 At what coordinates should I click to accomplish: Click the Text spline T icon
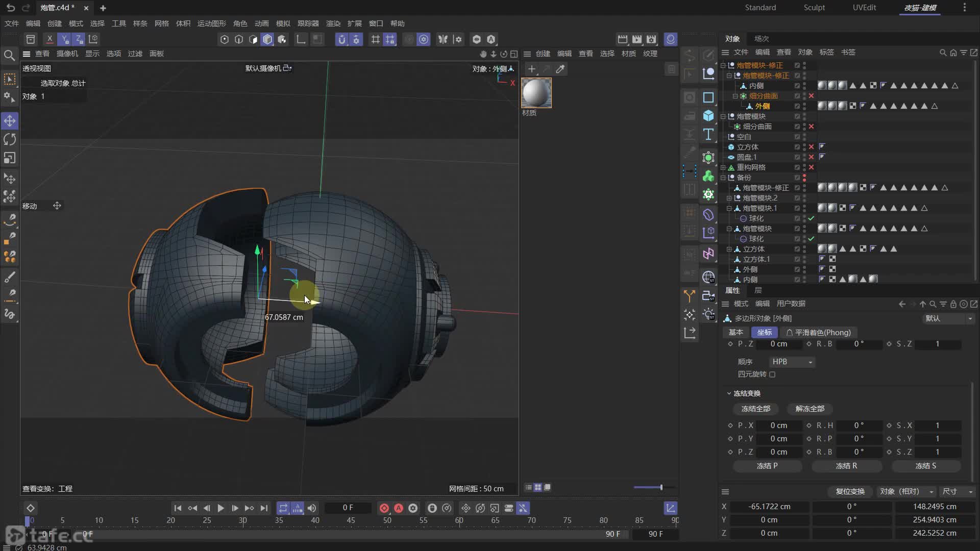click(x=708, y=134)
